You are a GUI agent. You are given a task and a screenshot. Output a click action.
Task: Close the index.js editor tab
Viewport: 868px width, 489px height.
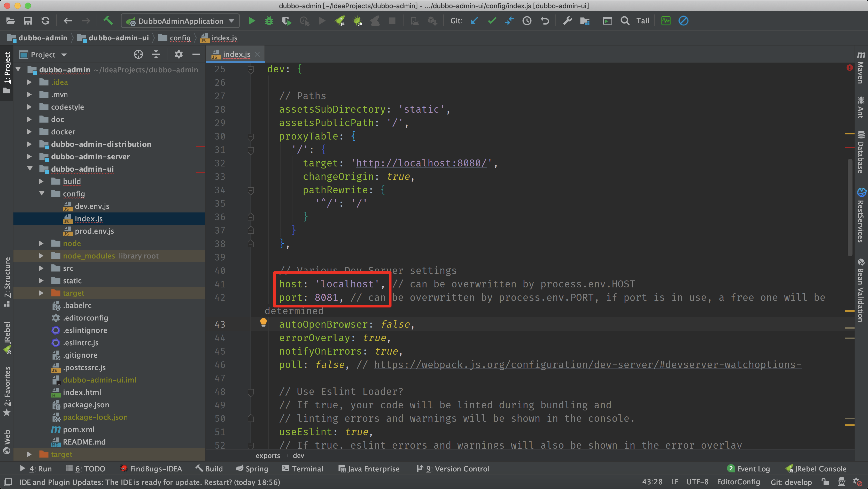[x=258, y=54]
